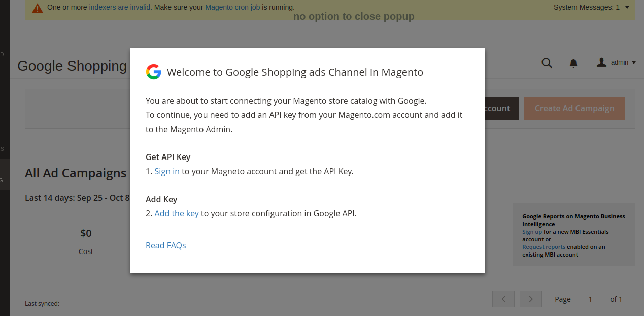Click the Google logo in welcome dialog
Screen dimensions: 644x316
(x=153, y=72)
